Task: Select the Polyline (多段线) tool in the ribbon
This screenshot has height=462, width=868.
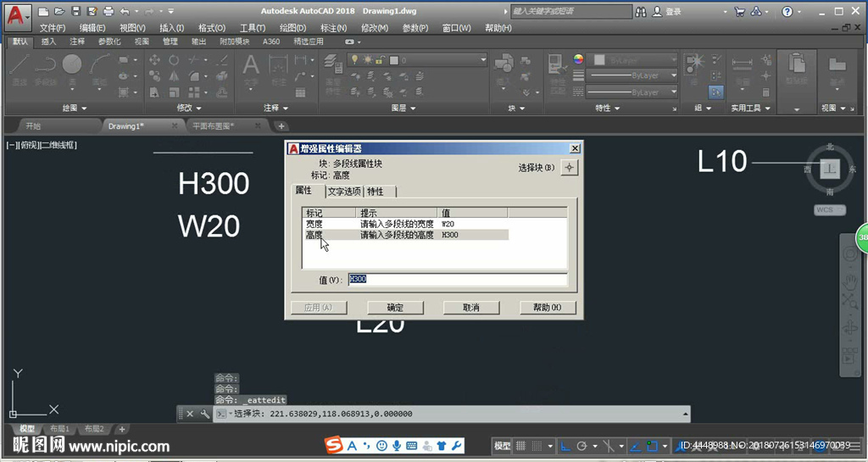Action: pyautogui.click(x=46, y=70)
